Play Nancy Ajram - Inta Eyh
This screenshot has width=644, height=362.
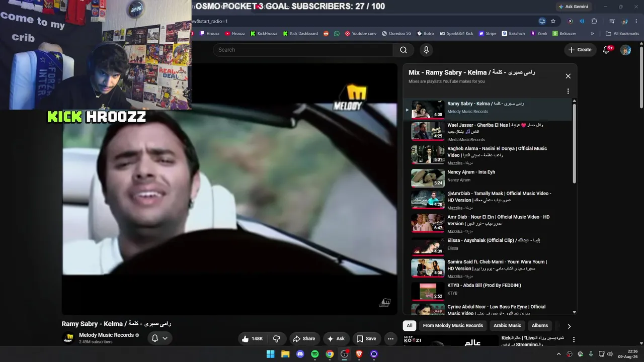(488, 178)
